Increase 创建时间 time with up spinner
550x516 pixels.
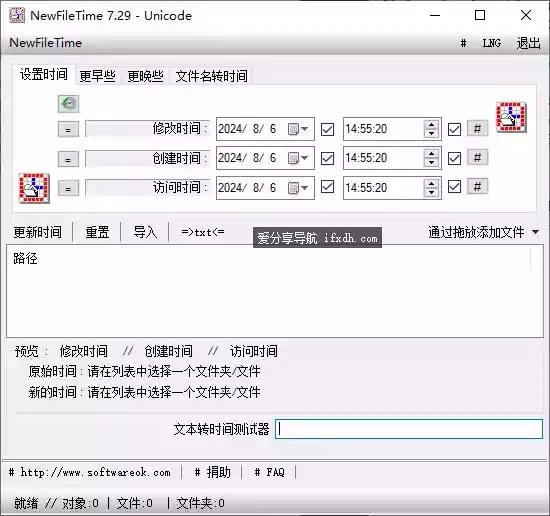[431, 154]
